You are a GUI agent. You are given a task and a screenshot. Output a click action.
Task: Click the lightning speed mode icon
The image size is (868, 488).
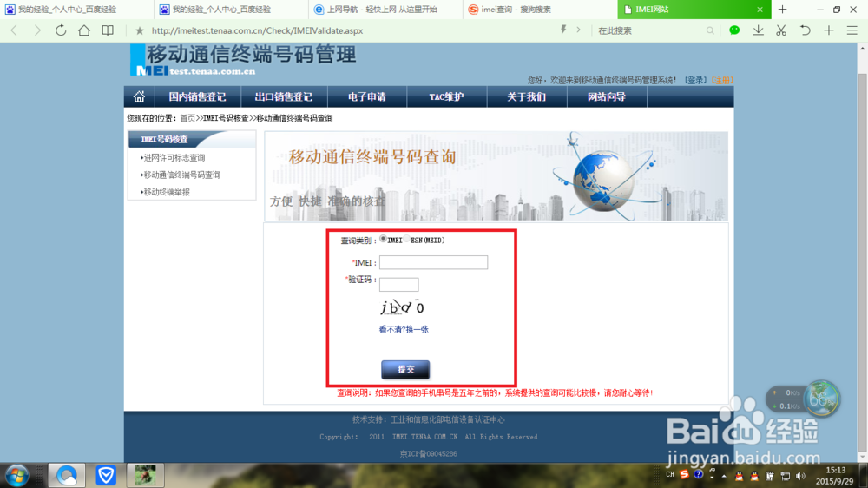(x=563, y=30)
